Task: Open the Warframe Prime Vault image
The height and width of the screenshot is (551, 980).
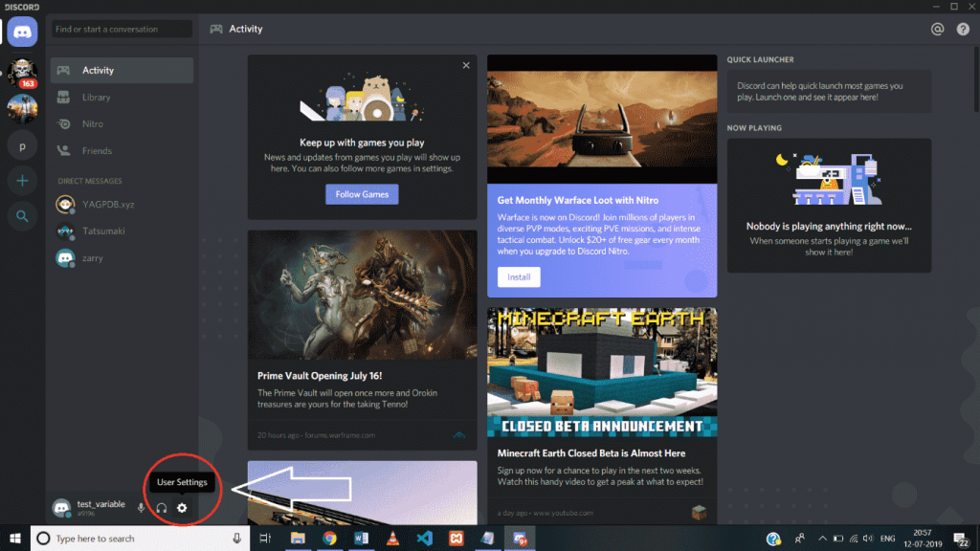Action: tap(362, 295)
